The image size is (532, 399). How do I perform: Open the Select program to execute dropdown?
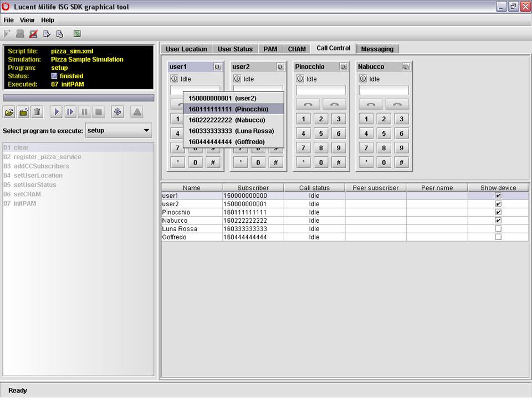pos(119,131)
